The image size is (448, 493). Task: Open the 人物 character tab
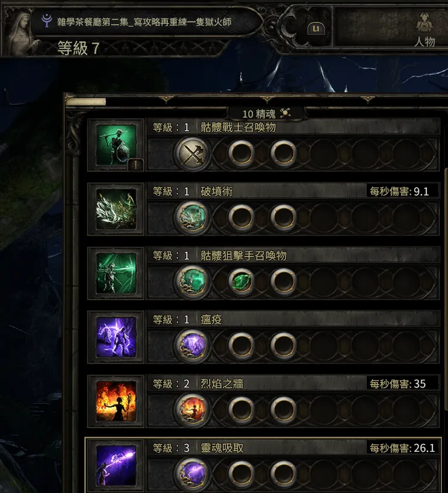tap(424, 31)
